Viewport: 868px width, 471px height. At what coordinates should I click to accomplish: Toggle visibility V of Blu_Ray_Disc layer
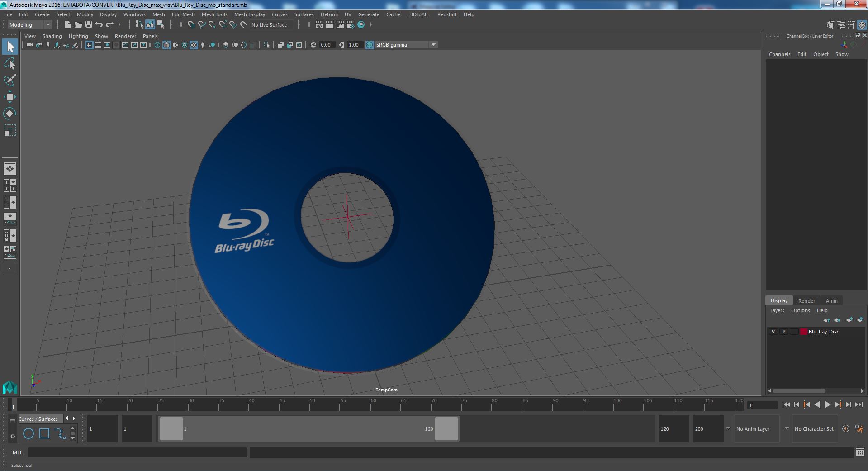(x=773, y=332)
